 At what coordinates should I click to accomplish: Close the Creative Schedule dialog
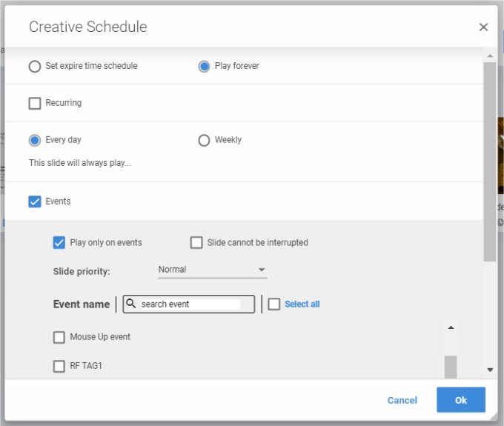pyautogui.click(x=483, y=27)
